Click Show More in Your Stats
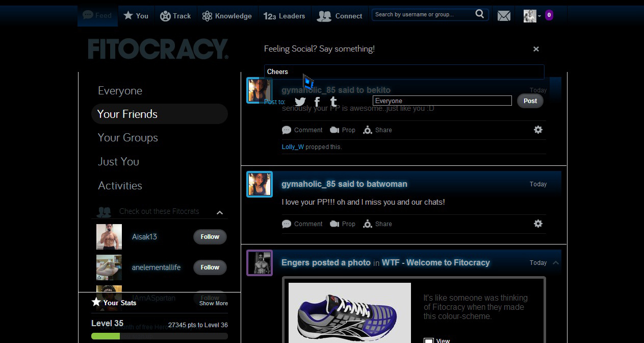 tap(214, 303)
